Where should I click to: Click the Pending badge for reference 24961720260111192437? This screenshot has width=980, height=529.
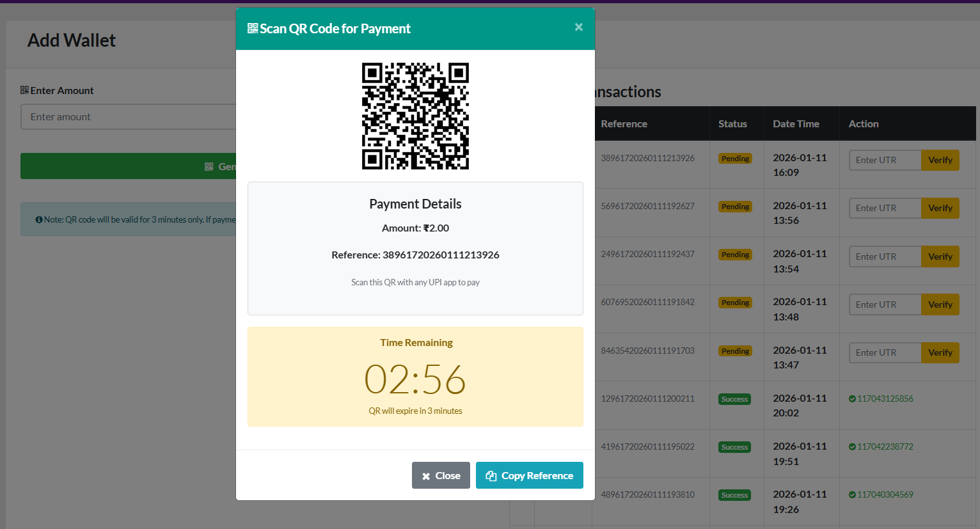click(735, 255)
